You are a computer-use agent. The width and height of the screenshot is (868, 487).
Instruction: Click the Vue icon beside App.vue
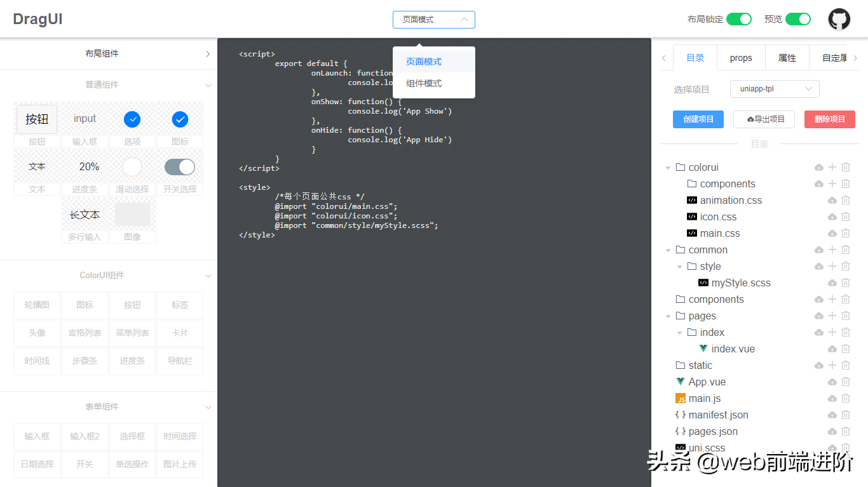click(x=681, y=382)
